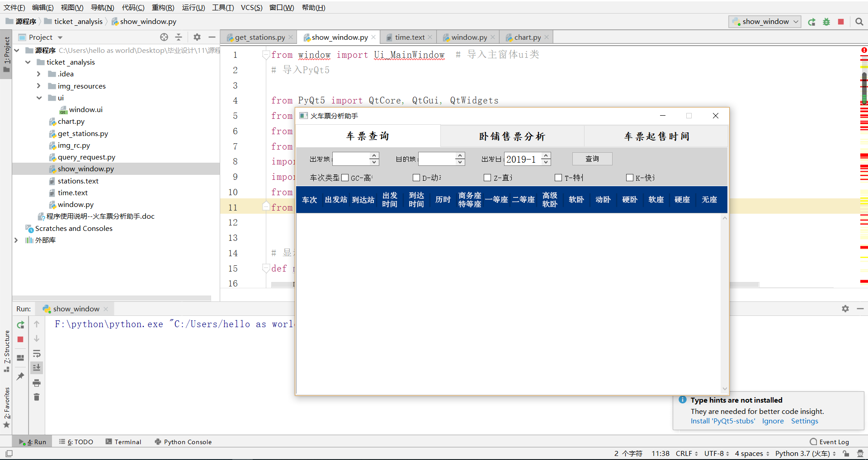Expand the 外部库 node

[x=16, y=240]
